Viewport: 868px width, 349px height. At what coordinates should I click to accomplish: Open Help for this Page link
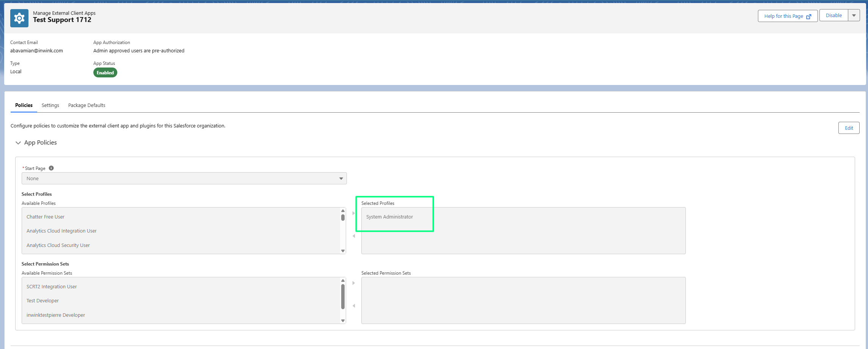pos(787,16)
